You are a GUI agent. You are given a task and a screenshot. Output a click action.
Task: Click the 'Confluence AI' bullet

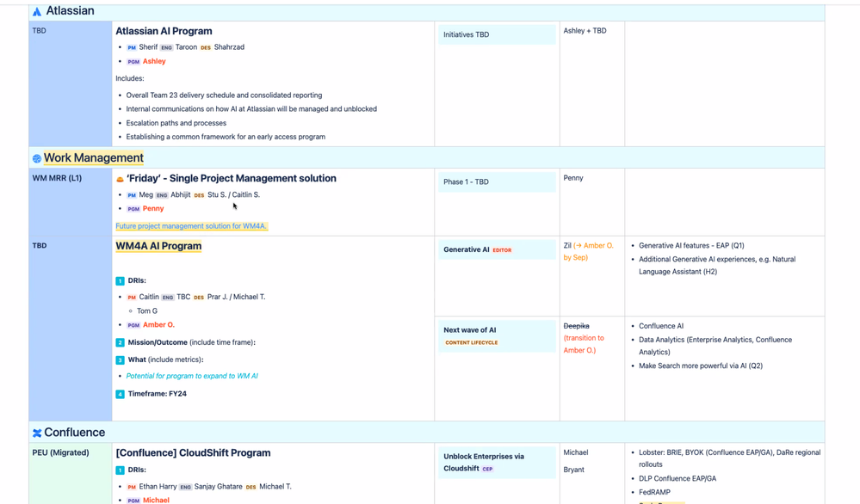pyautogui.click(x=661, y=326)
